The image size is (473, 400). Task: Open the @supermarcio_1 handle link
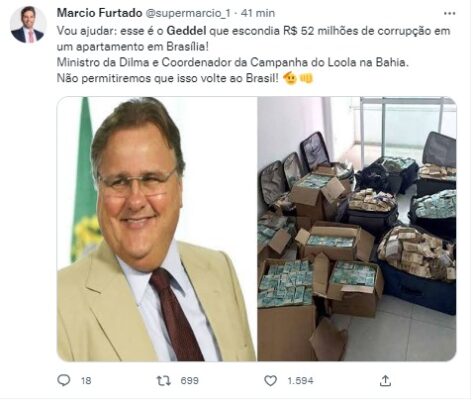[x=187, y=13]
